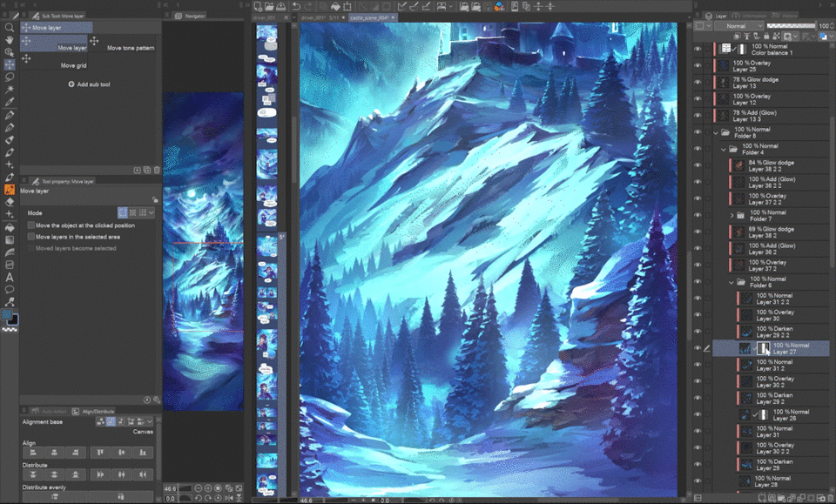Click the Move tone pattern sub tool
This screenshot has height=504, width=836.
coord(124,44)
